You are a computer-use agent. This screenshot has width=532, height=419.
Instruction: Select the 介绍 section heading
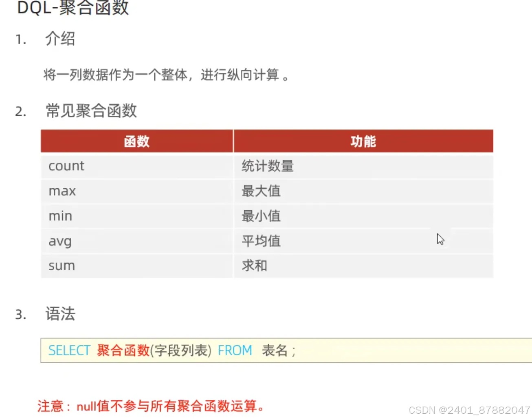pos(59,39)
